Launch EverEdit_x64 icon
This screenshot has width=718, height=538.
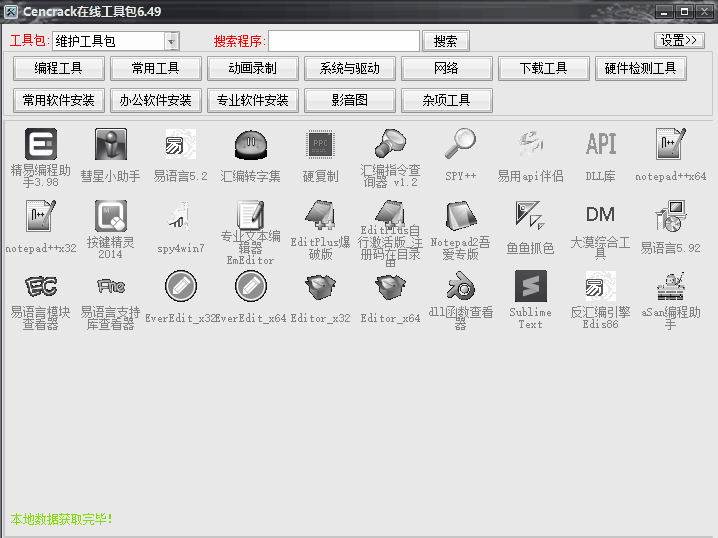[250, 286]
